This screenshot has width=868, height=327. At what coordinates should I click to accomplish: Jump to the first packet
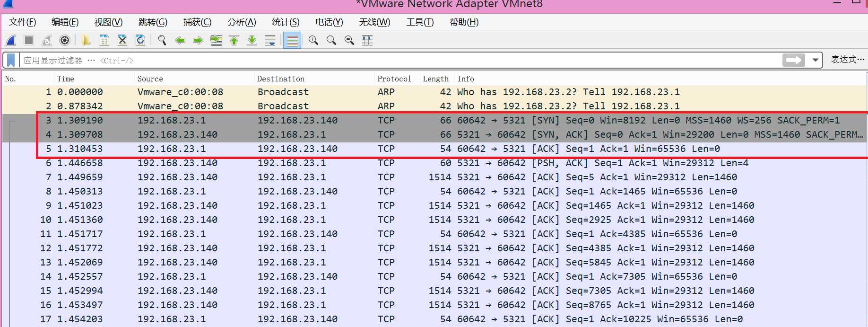[234, 40]
